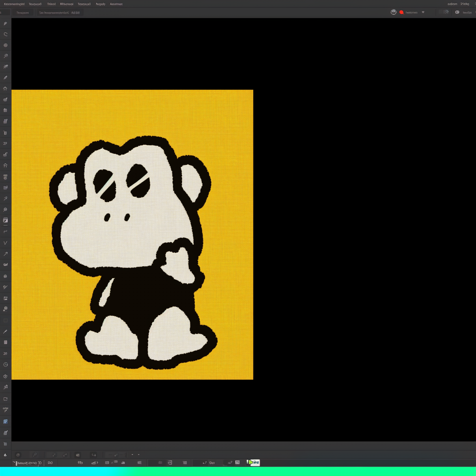
Task: Select the pen tool atop the left toolbar
Action: click(x=5, y=24)
